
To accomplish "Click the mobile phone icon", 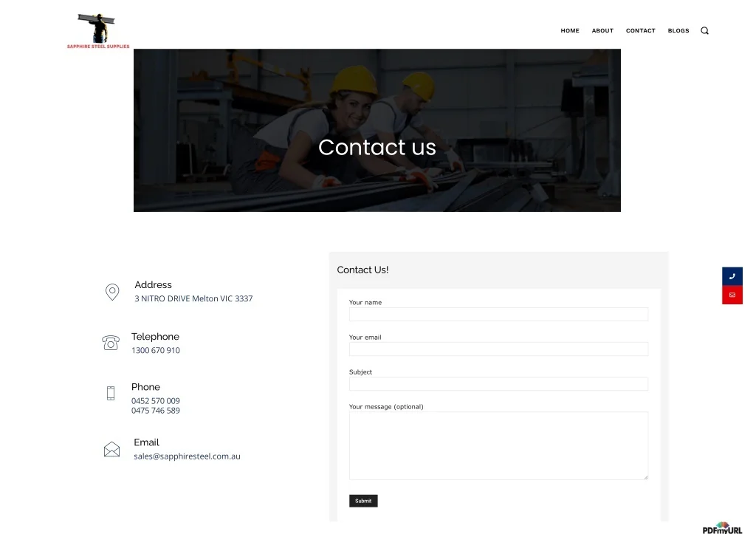I will click(111, 393).
